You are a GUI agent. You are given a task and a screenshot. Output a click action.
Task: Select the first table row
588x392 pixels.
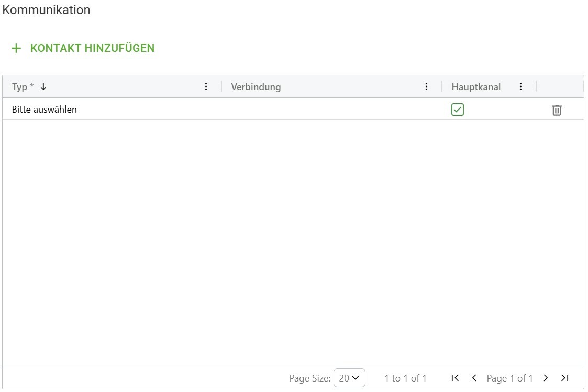[x=209, y=110]
